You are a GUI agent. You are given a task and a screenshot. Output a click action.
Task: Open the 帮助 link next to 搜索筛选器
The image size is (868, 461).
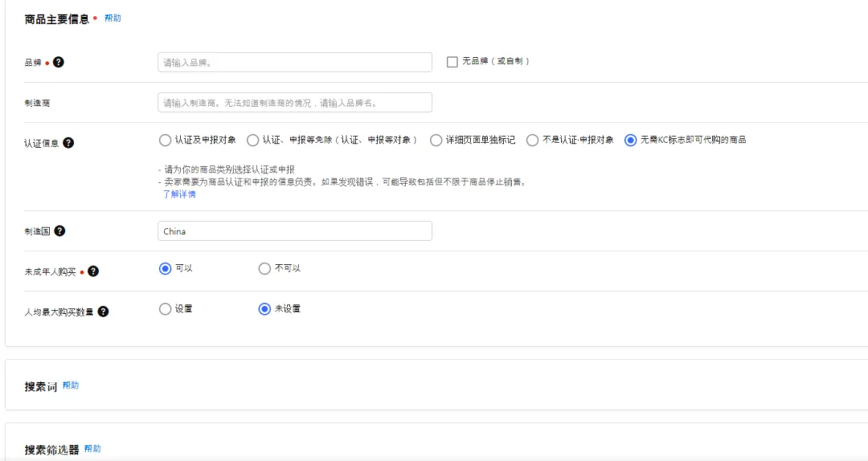point(92,448)
